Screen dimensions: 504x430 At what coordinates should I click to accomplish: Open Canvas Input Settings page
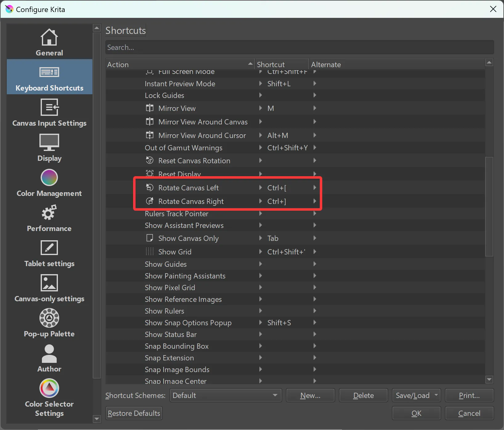coord(49,112)
